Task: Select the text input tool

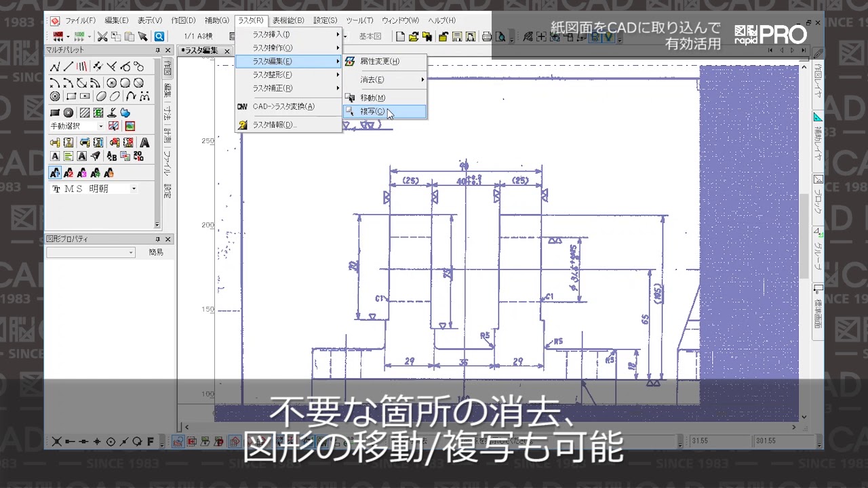Action: 144,142
